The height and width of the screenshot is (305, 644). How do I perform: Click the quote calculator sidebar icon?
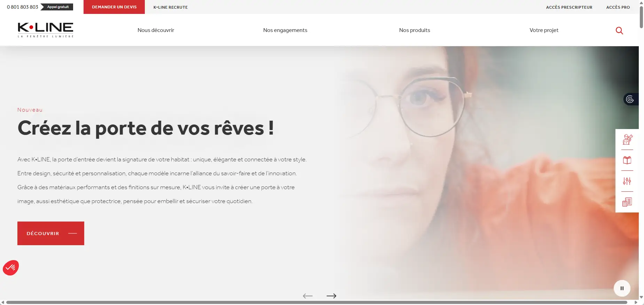(x=627, y=202)
